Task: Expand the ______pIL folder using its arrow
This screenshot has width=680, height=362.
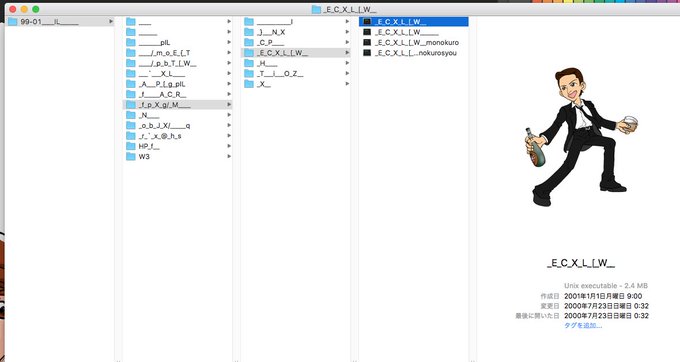Action: (229, 42)
